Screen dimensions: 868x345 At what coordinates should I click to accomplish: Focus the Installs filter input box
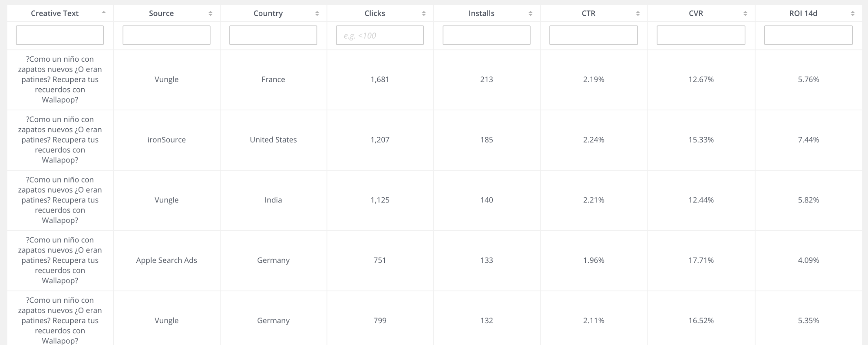486,35
